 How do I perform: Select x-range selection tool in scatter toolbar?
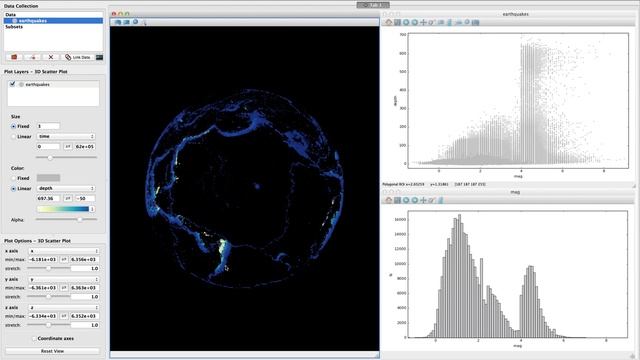point(449,22)
